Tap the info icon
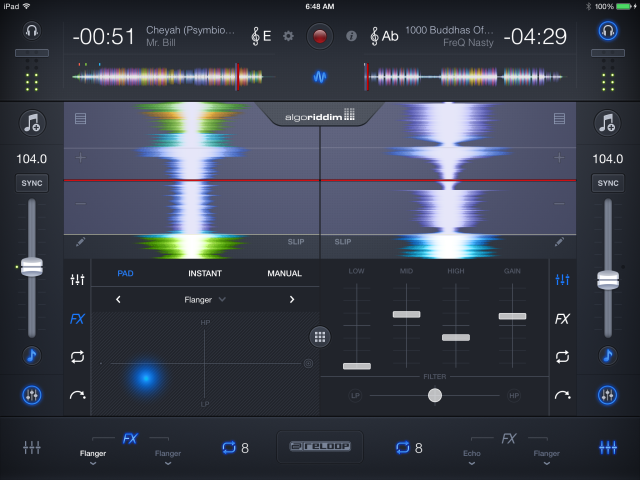The image size is (640, 480). pos(351,36)
